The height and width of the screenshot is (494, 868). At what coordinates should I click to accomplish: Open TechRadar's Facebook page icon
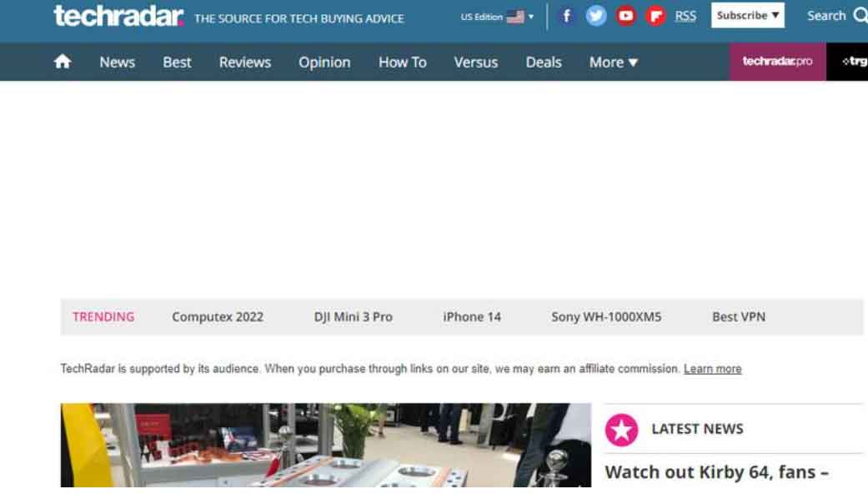567,16
